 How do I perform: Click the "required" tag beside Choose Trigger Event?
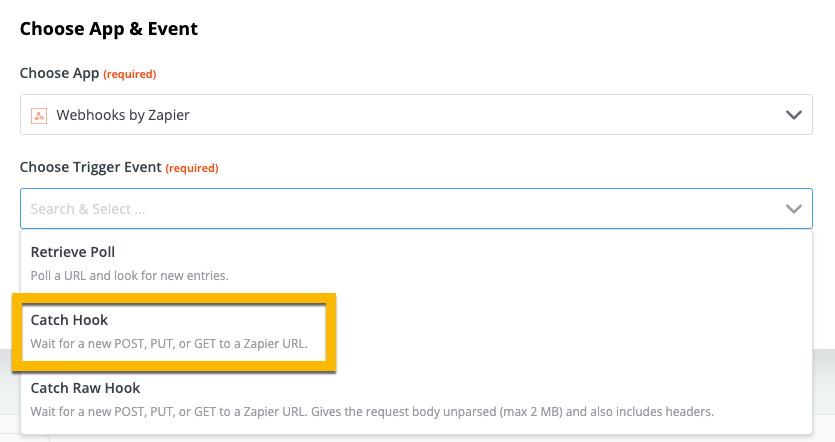click(192, 168)
